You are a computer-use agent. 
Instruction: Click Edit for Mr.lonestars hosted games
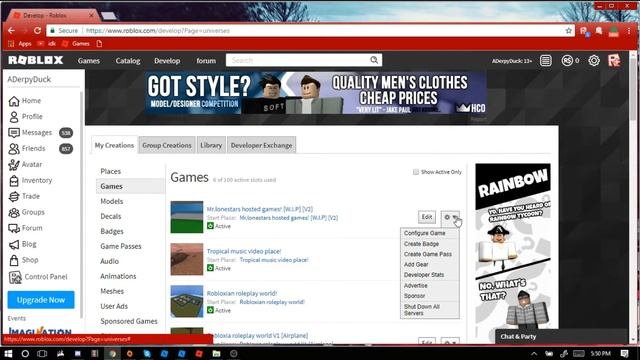427,217
